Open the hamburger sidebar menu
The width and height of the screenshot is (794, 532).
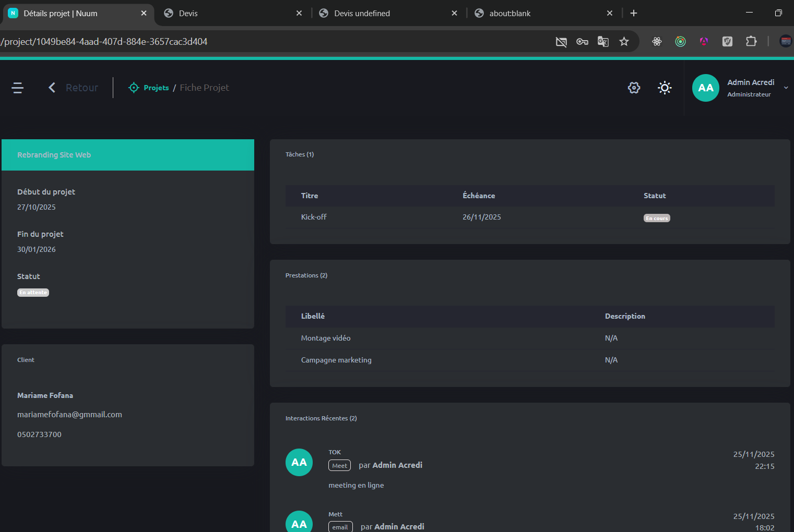pyautogui.click(x=18, y=88)
